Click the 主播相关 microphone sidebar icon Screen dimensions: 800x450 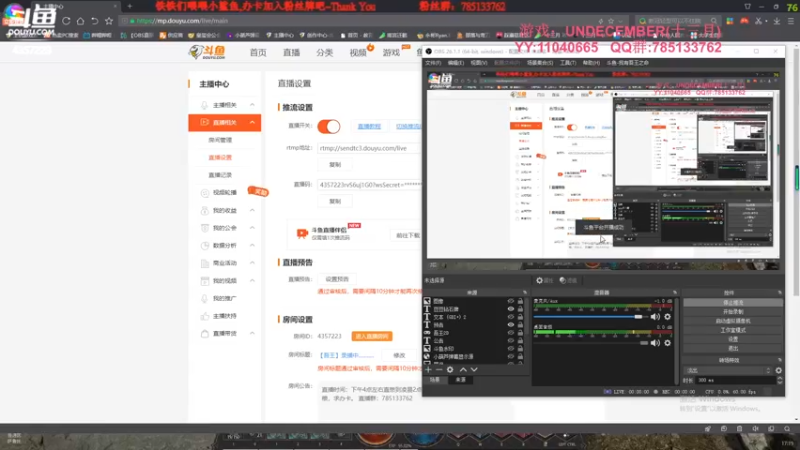(x=205, y=105)
